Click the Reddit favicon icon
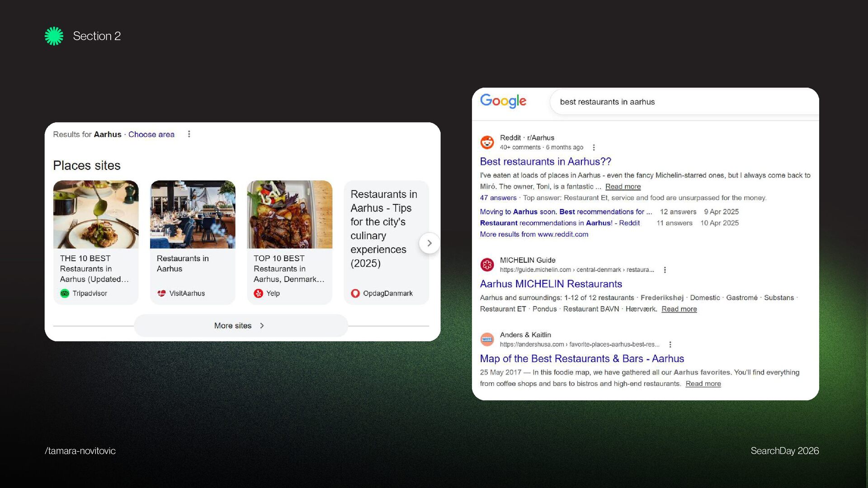This screenshot has width=868, height=488. pyautogui.click(x=487, y=142)
